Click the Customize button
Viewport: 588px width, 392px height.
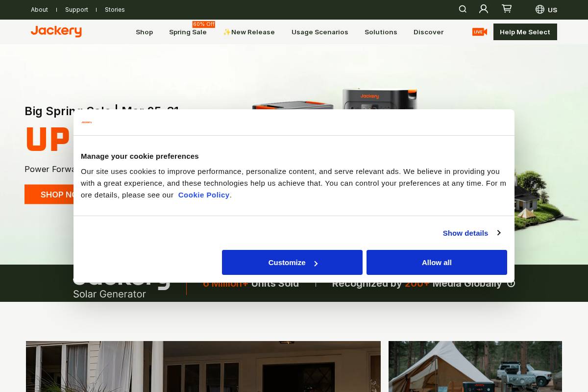[x=292, y=262]
